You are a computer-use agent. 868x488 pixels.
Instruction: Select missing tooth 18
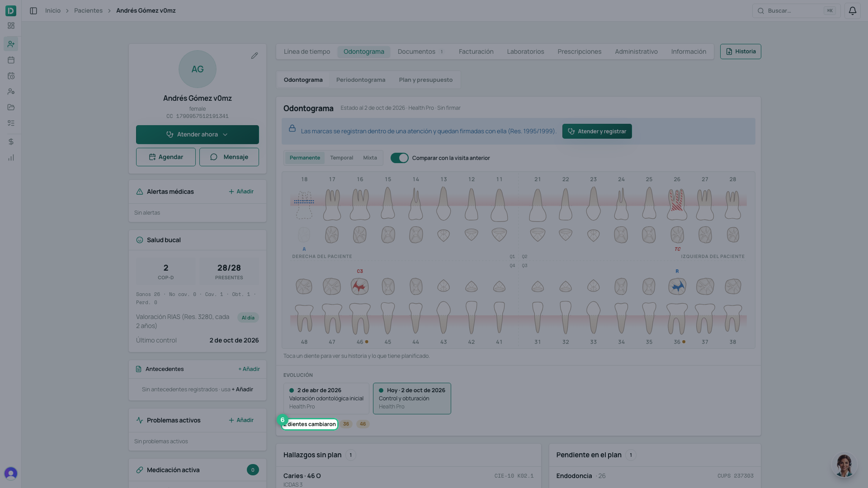point(304,205)
